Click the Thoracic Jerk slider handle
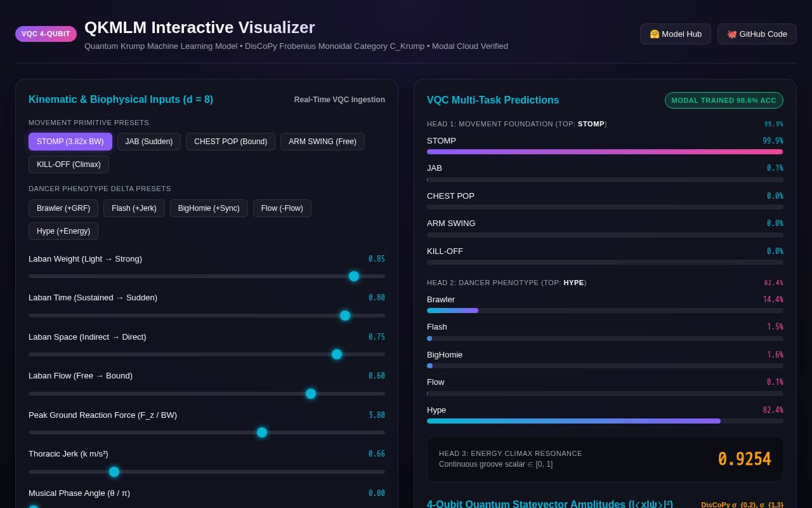This screenshot has width=812, height=508. pos(114,472)
